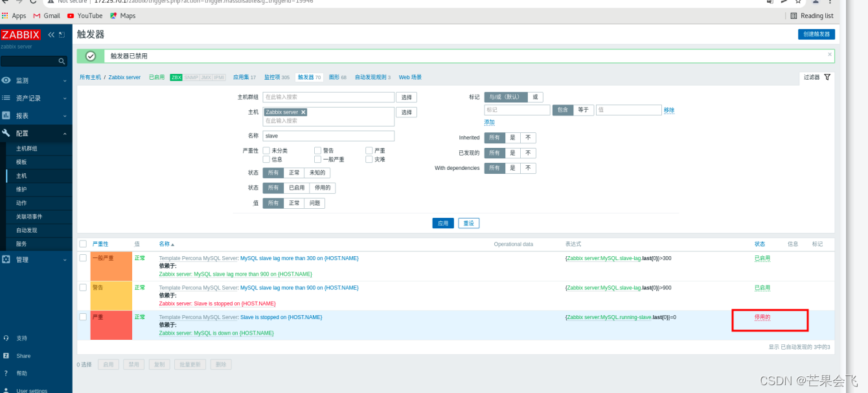
Task: Click the ZABBIX logo
Action: (21, 35)
